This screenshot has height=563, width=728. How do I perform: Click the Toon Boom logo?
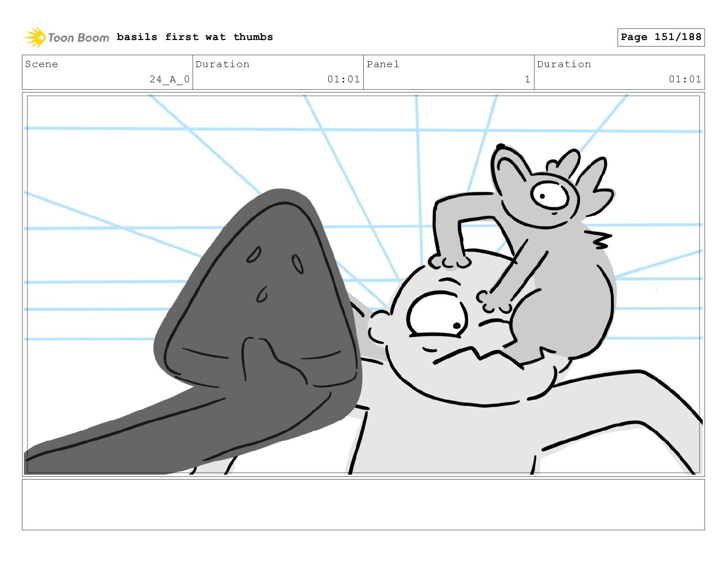coord(67,37)
